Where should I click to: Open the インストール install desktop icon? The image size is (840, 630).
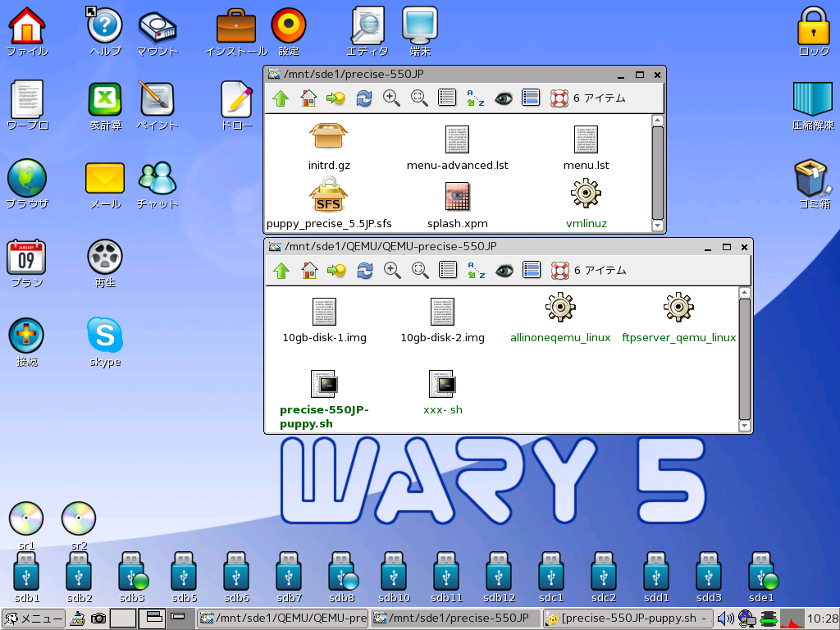pyautogui.click(x=236, y=32)
